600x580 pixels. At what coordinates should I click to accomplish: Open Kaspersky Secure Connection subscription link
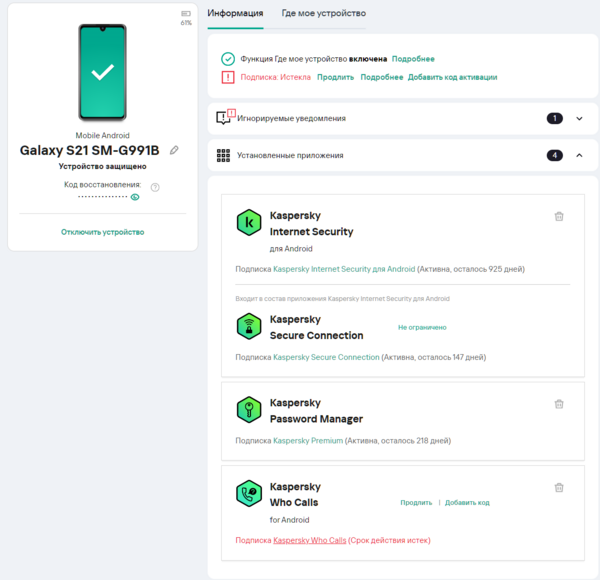pyautogui.click(x=326, y=357)
